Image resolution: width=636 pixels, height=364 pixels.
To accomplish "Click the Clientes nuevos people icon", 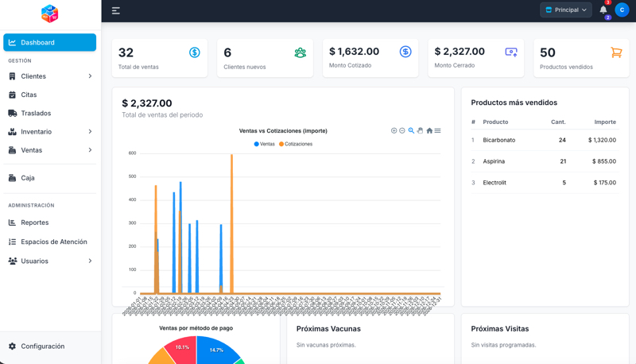I will [x=301, y=52].
